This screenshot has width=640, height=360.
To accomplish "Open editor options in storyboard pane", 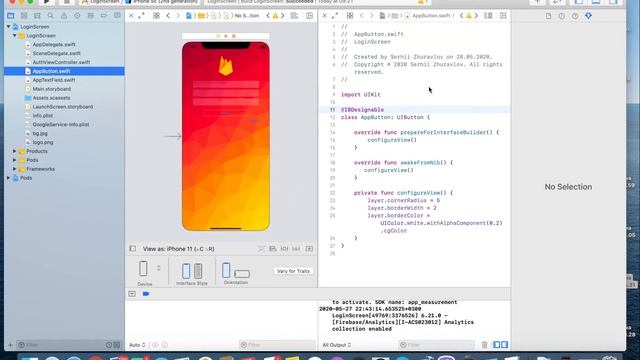I will pos(295,16).
